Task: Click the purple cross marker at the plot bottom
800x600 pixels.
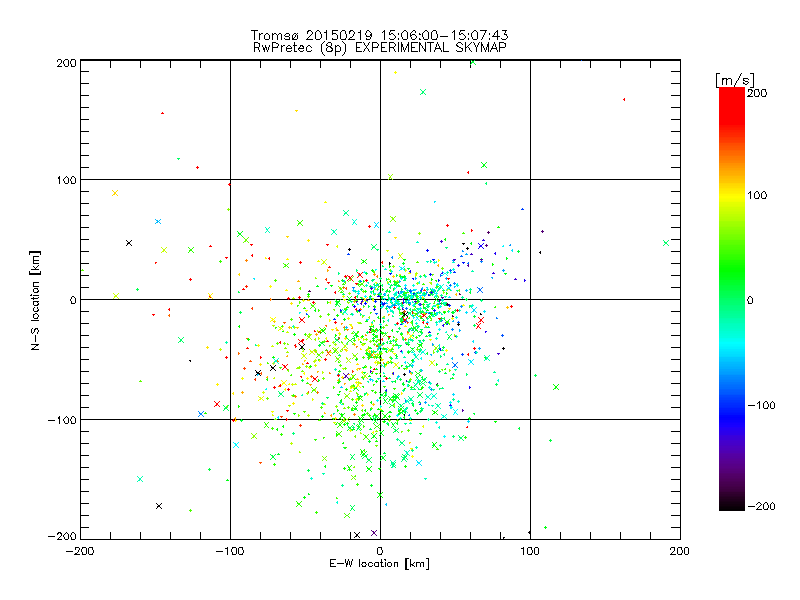Action: [x=374, y=533]
